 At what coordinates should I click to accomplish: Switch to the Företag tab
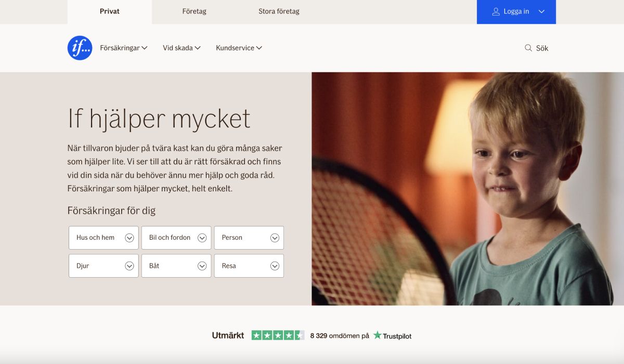click(x=194, y=11)
